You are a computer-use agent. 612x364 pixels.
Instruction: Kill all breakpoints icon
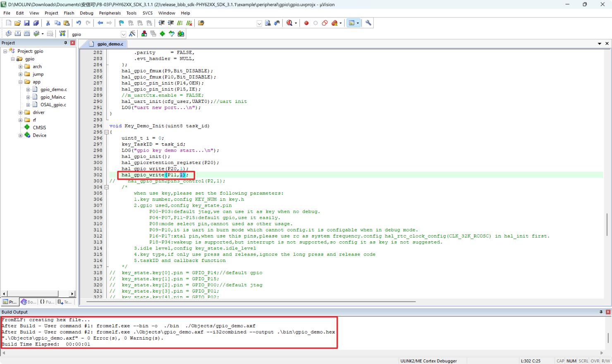click(335, 23)
